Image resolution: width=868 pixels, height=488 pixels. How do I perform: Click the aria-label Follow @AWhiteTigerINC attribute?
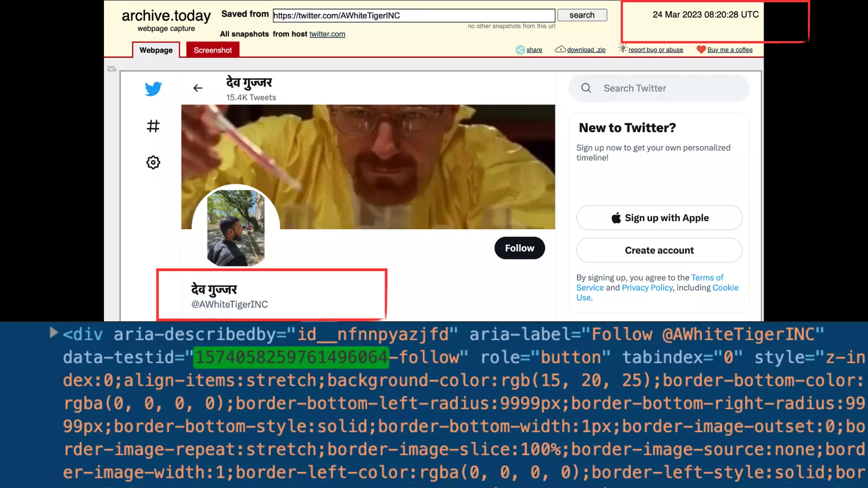coord(646,334)
